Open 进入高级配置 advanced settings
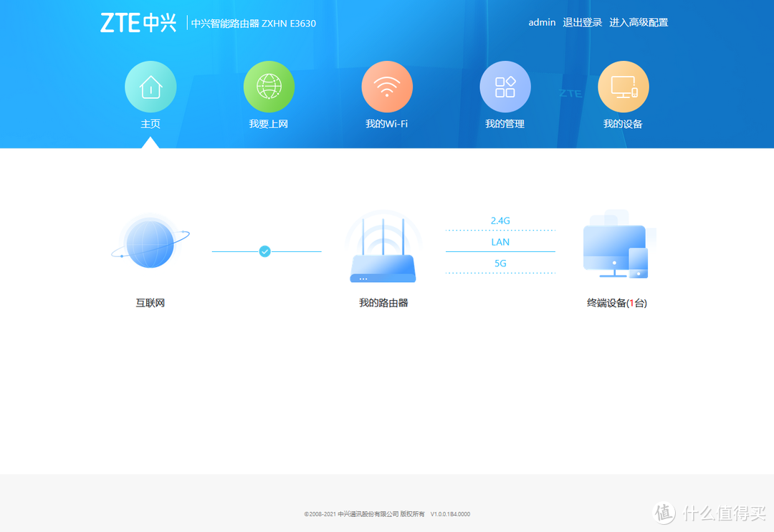 coord(639,22)
